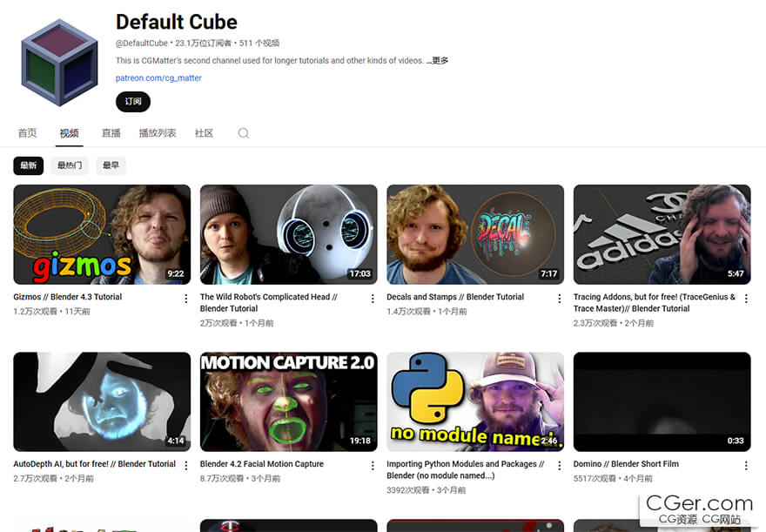
Task: Open Gizmos // Blender 4.3 Tutorial title
Action: 67,297
